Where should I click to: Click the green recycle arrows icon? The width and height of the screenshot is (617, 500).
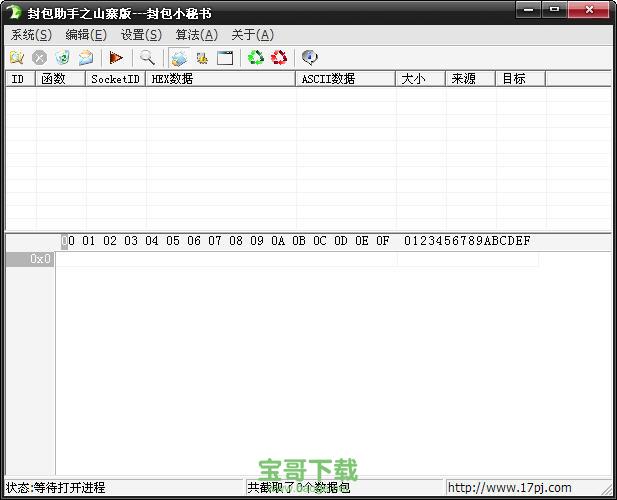coord(257,58)
